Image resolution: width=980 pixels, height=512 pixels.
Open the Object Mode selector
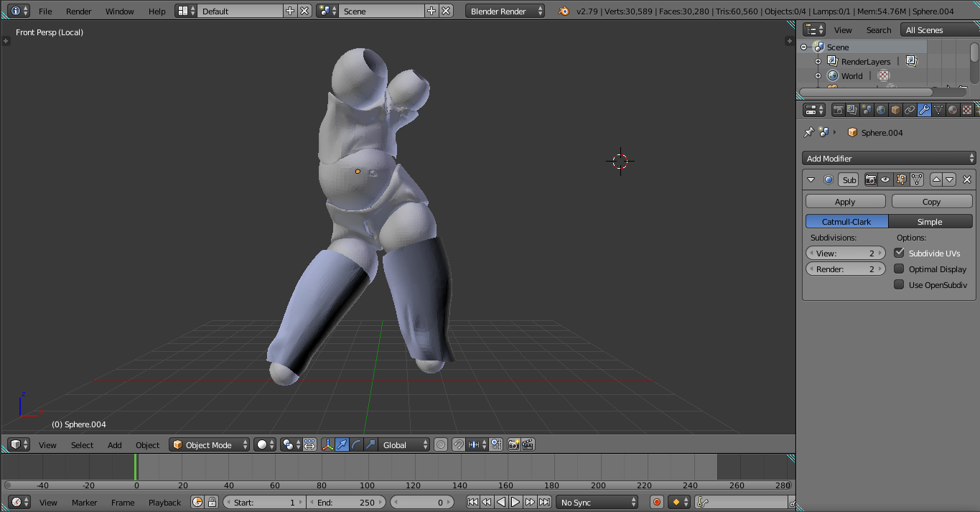[209, 445]
